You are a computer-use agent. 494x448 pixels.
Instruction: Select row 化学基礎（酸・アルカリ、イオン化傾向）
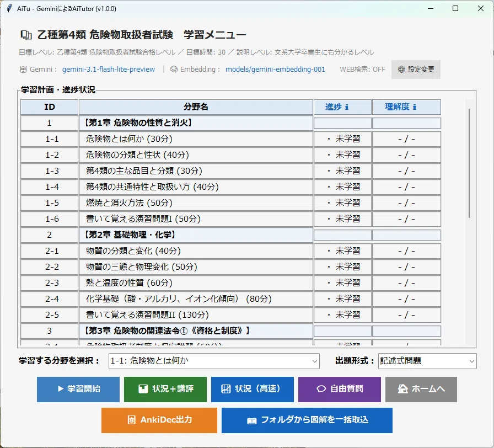[196, 299]
